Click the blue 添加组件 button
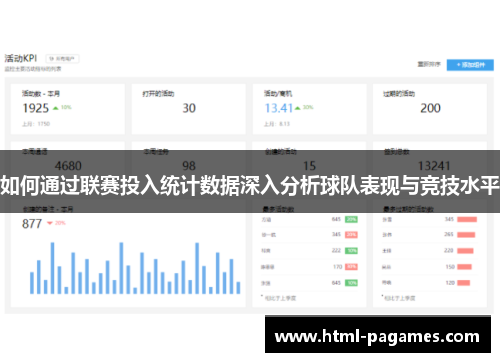 pyautogui.click(x=470, y=65)
